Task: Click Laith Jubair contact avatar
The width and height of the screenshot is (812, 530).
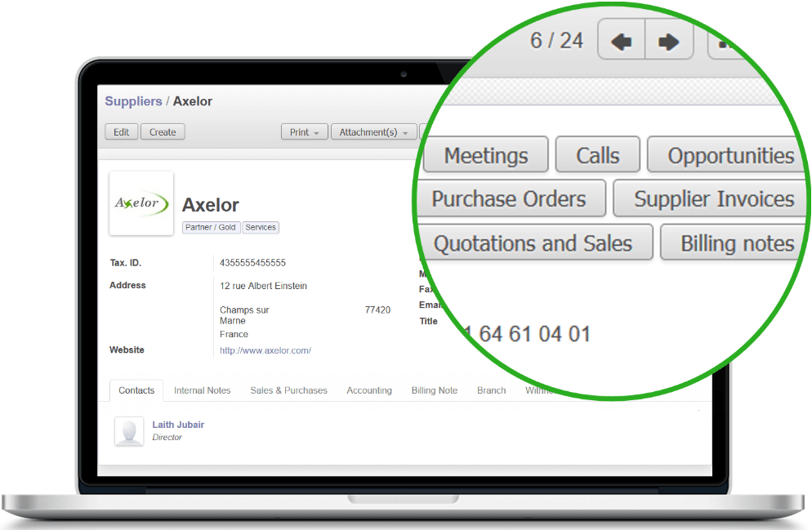Action: tap(129, 431)
